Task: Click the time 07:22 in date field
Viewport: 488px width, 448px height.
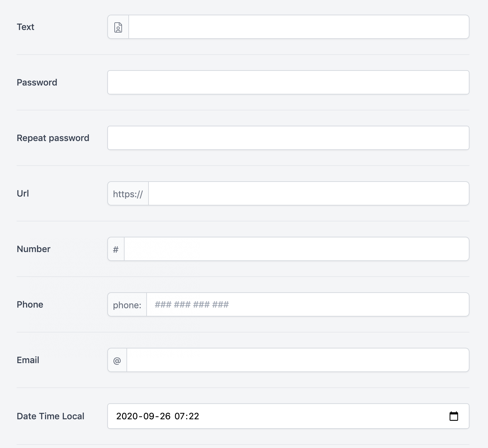Action: pos(187,416)
